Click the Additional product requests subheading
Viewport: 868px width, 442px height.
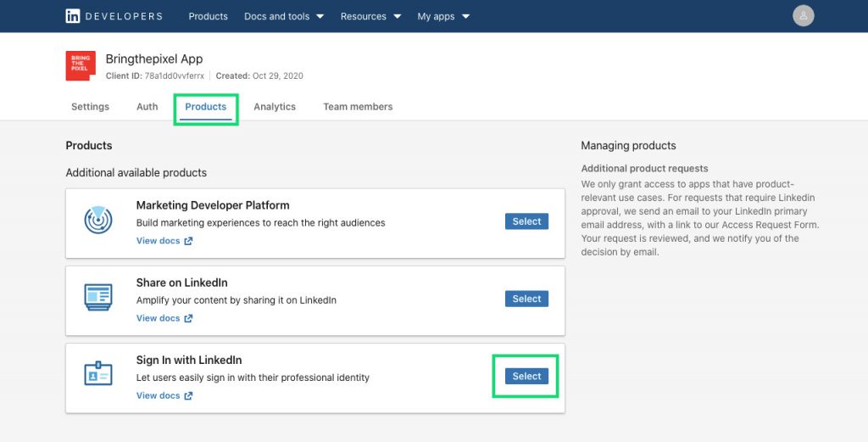[644, 168]
